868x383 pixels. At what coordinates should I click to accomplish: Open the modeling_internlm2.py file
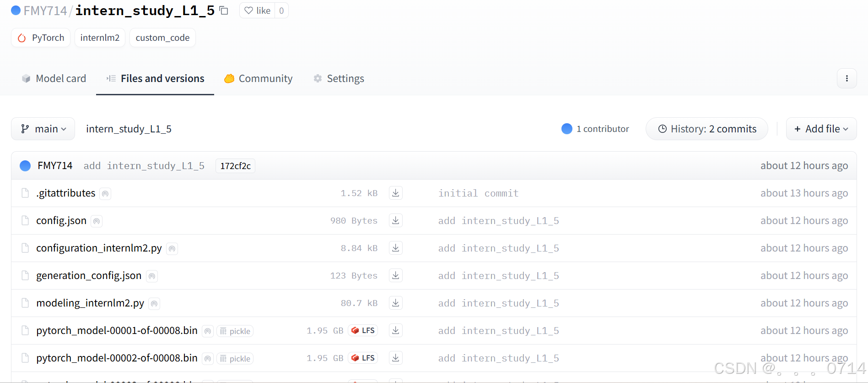[90, 303]
